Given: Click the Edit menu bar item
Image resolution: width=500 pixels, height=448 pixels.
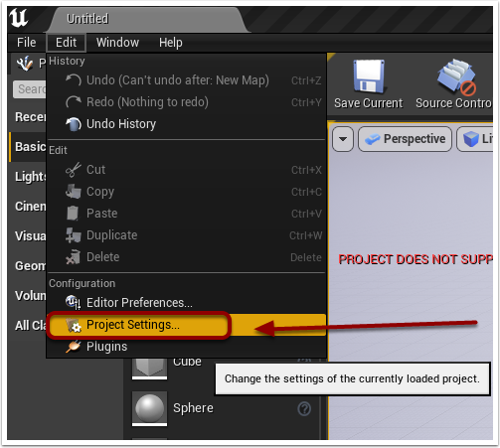Looking at the screenshot, I should tap(67, 43).
